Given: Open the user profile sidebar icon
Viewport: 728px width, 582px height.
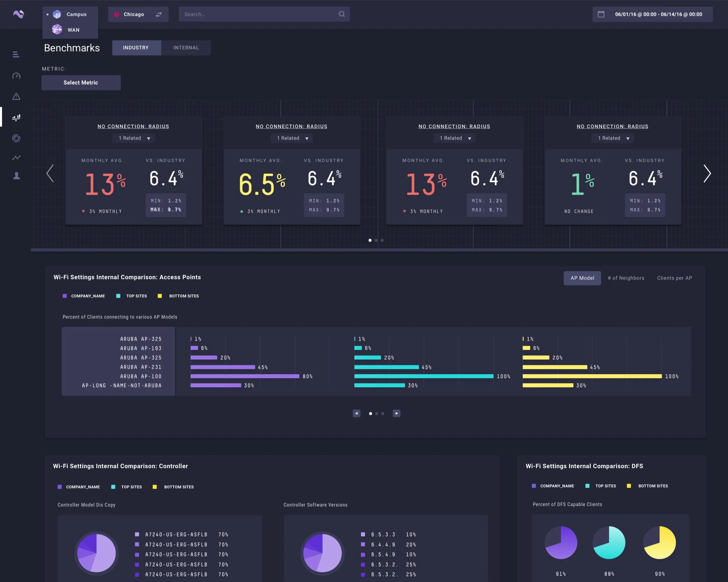Looking at the screenshot, I should click(x=16, y=176).
